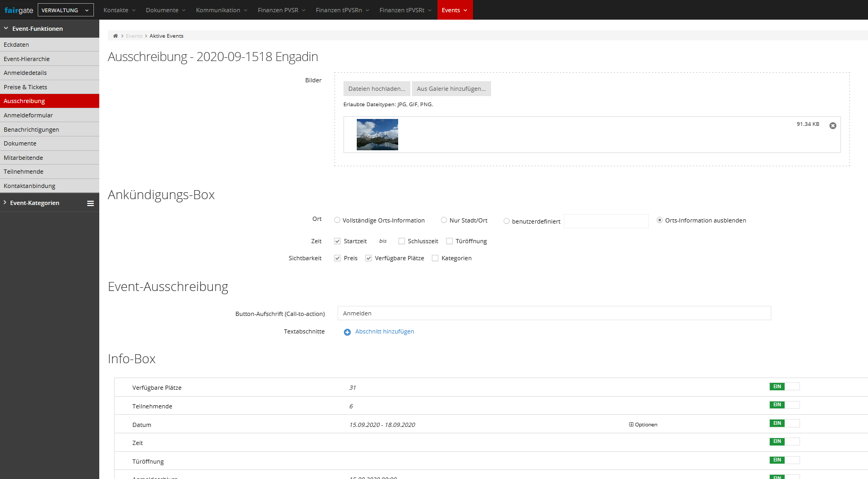Select Vollständige Orts-Information radio option
Viewport: 868px width, 479px height.
coord(337,220)
